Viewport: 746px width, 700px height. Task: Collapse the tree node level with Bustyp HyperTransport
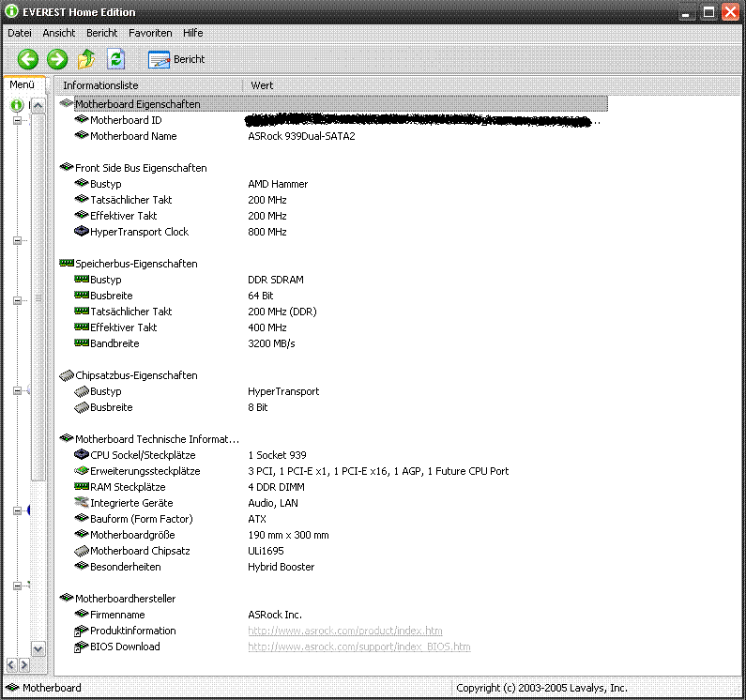17,390
